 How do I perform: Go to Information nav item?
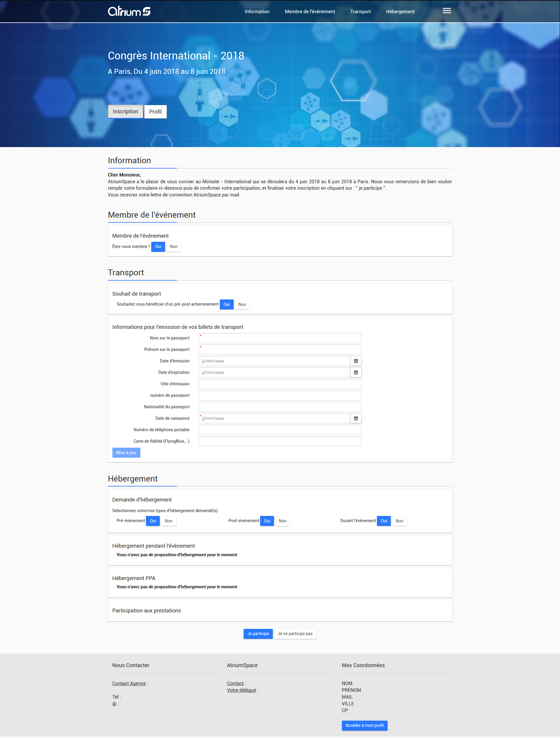[x=257, y=12]
